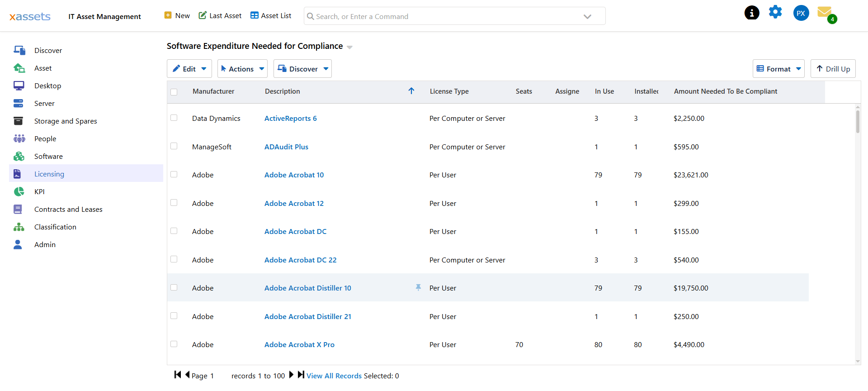Click the Software cubes sidebar icon

19,156
